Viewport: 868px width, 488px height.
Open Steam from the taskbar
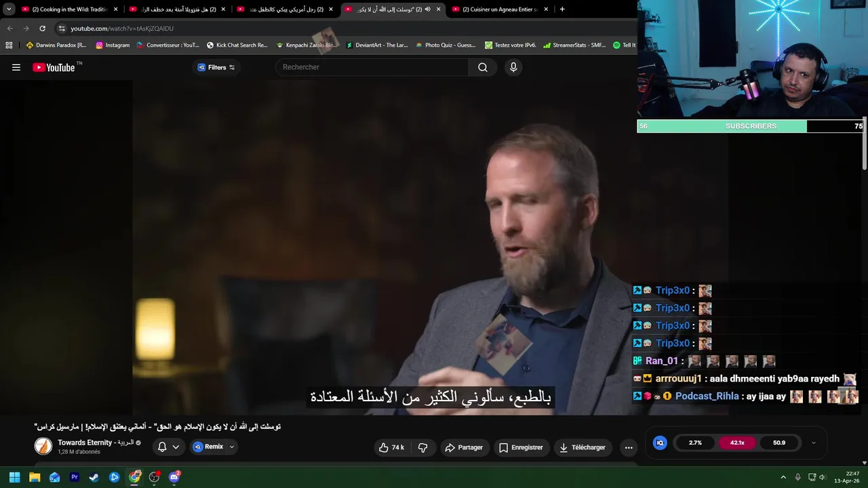click(94, 477)
